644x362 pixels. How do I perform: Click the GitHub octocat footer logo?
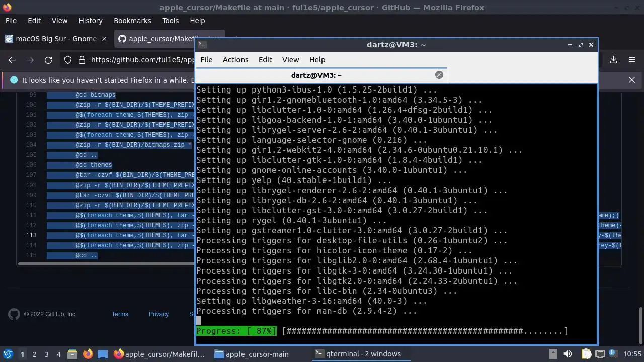(14, 314)
